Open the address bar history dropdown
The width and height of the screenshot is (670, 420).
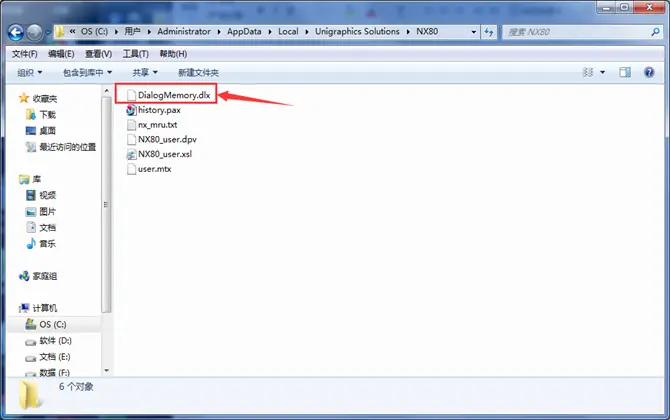[473, 32]
